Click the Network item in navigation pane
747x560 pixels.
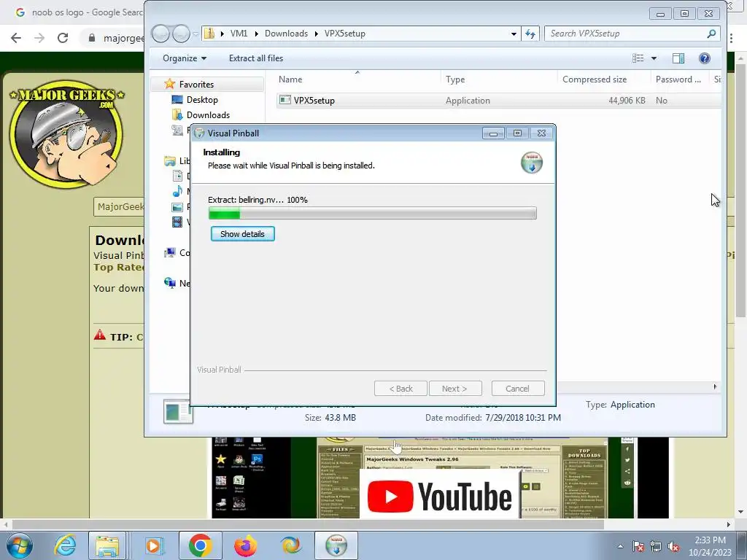tap(177, 284)
